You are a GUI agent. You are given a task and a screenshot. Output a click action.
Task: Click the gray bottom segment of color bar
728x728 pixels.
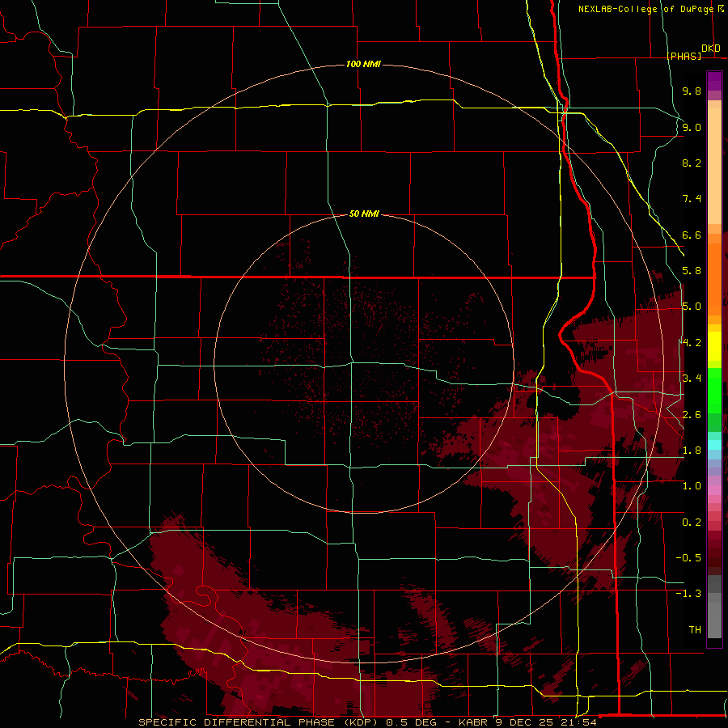coord(714,620)
